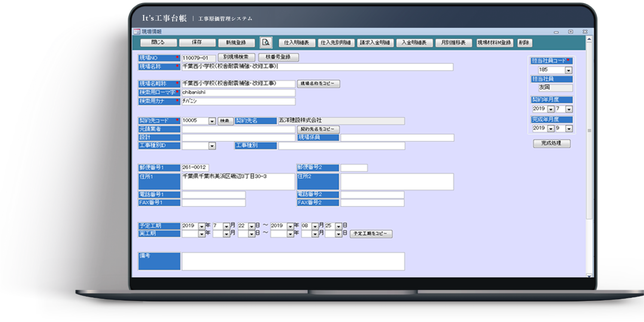
Task: Open the 工事種別ID dropdown
Action: [x=212, y=146]
